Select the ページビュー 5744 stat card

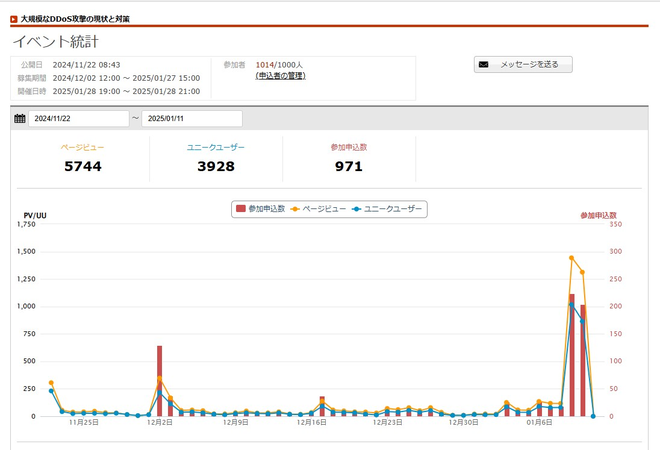pyautogui.click(x=82, y=159)
